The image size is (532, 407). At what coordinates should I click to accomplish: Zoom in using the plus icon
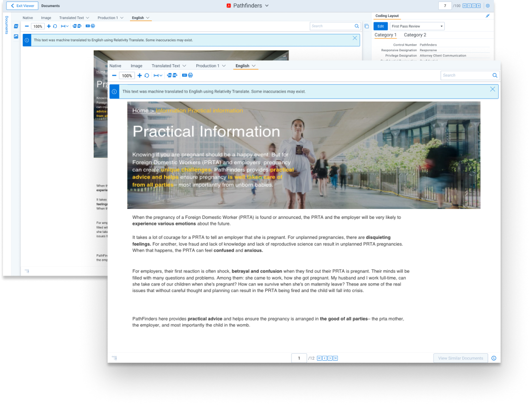(139, 76)
